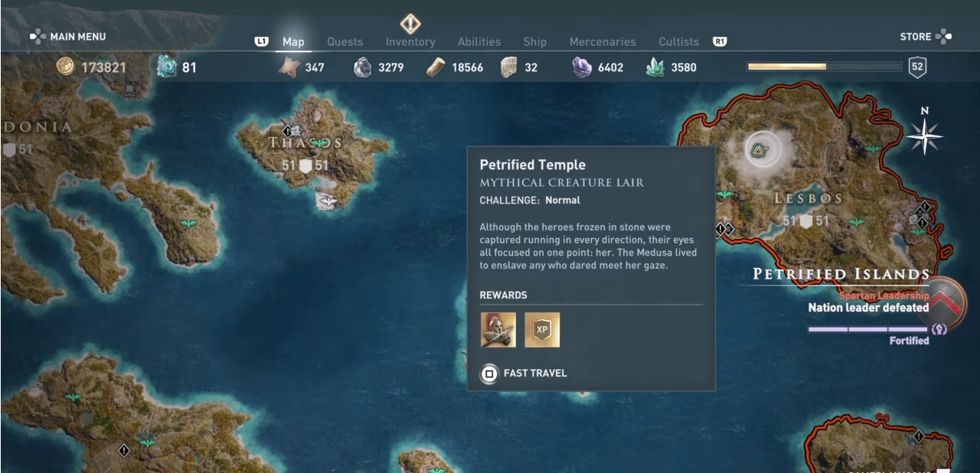
Task: Open the Cultists tab
Action: click(678, 42)
